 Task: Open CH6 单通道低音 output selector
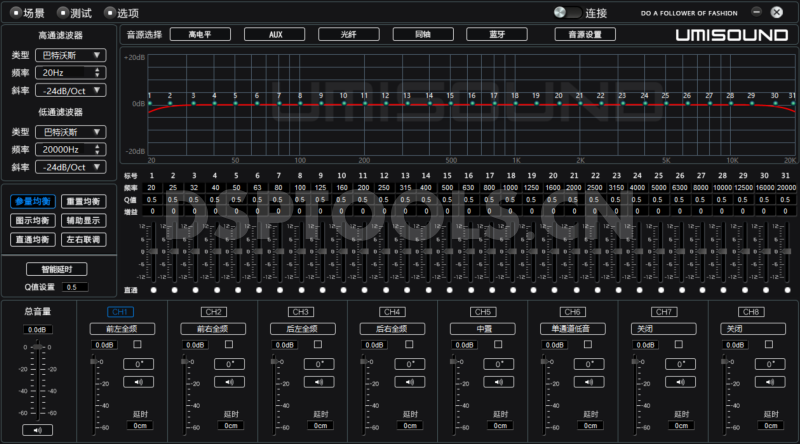572,329
